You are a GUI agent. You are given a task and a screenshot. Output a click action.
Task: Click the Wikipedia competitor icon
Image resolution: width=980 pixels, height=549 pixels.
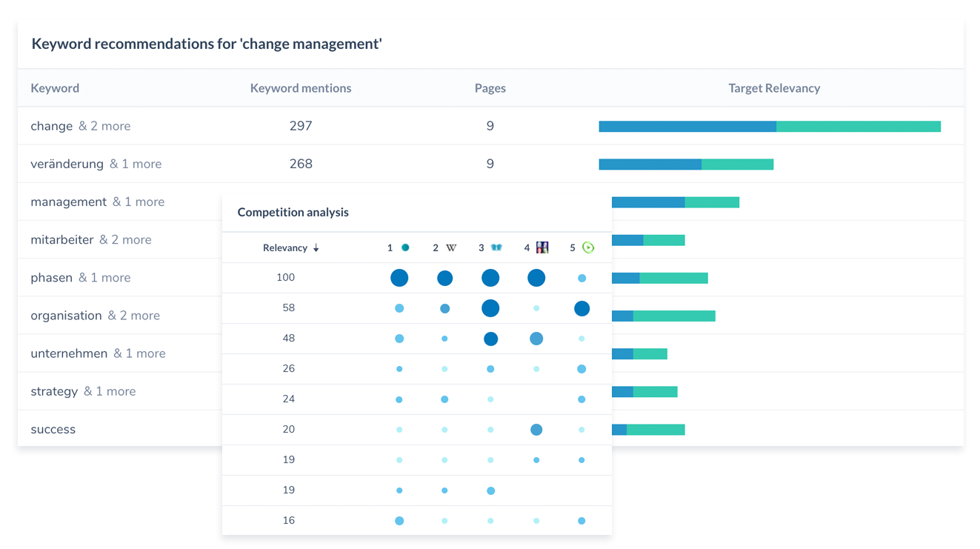451,247
